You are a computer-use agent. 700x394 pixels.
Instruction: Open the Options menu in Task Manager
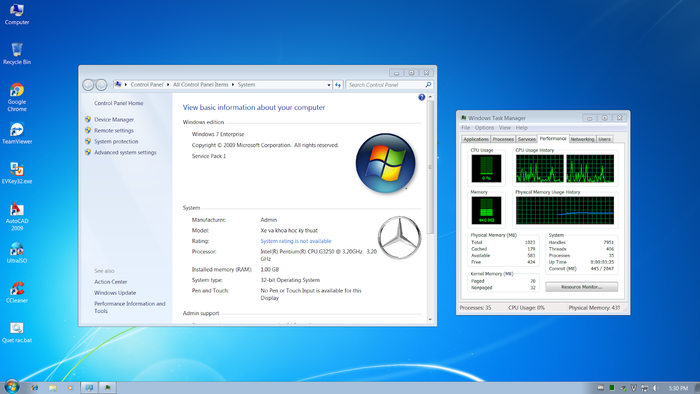click(484, 128)
